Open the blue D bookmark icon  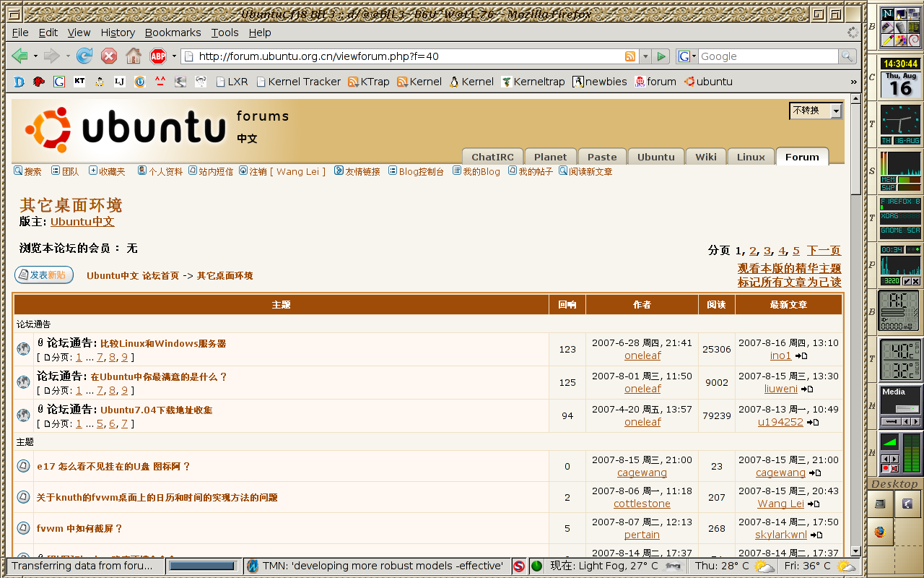(x=19, y=82)
